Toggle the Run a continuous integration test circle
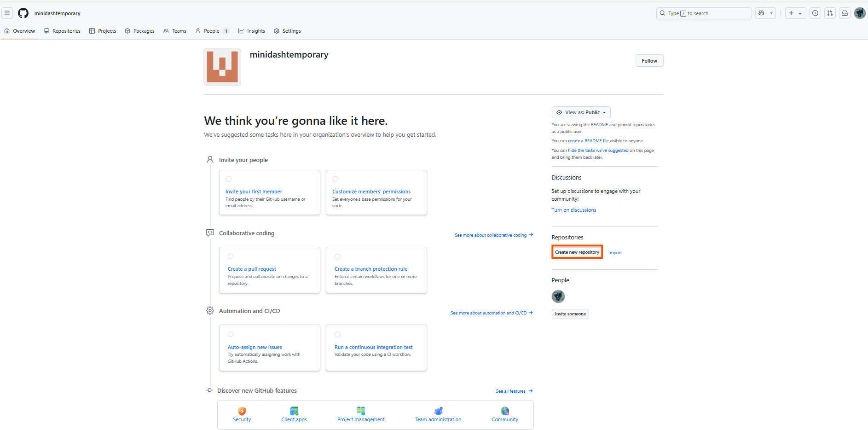This screenshot has width=868, height=430. click(x=337, y=334)
